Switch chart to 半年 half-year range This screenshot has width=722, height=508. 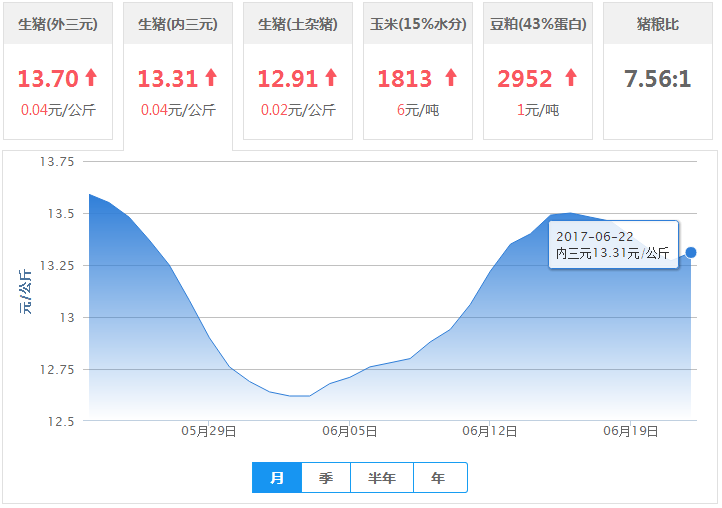382,478
